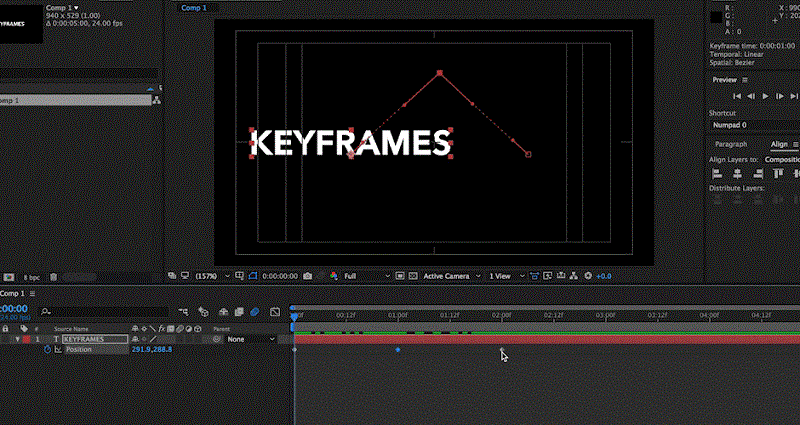This screenshot has width=800, height=425.
Task: Toggle fast previews icon in viewer
Action: tap(547, 276)
